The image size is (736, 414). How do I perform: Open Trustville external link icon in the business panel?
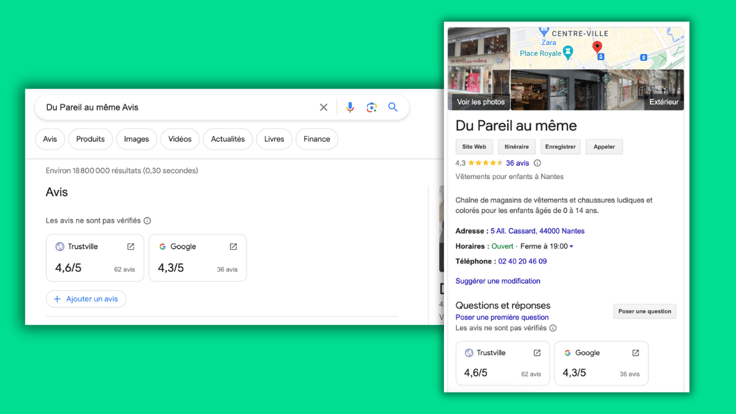[x=537, y=353]
